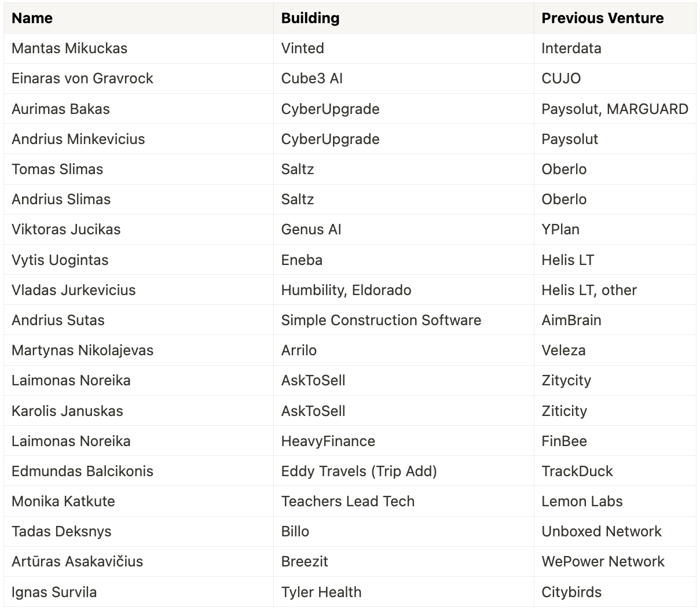Click the Paysolut, MARGUARD cell

click(615, 109)
